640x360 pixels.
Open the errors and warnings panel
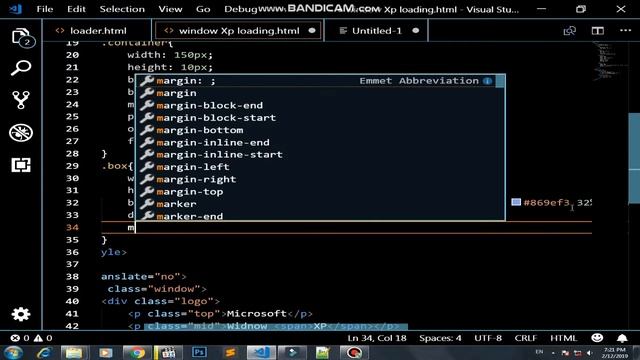pos(31,338)
